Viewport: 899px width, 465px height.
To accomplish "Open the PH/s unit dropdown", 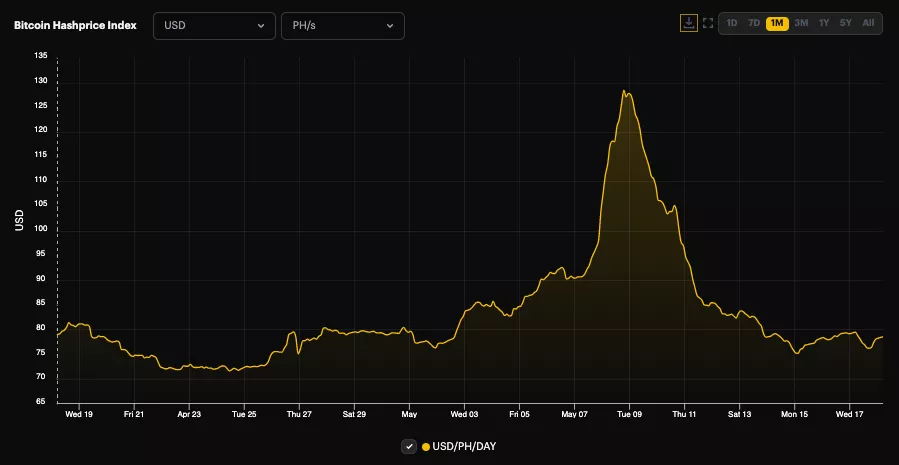I will (x=342, y=26).
